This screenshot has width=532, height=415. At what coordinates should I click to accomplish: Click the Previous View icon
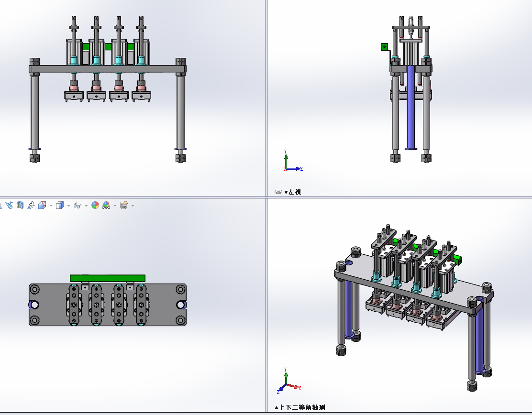click(9, 206)
